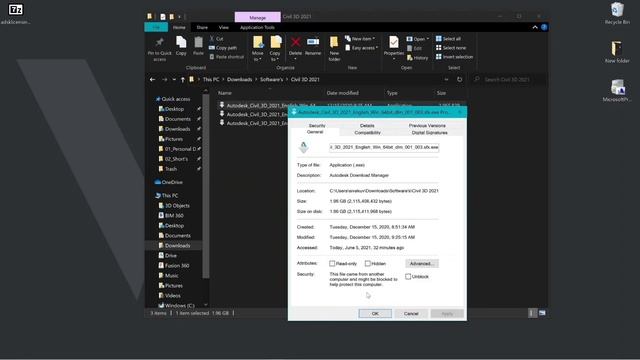This screenshot has width=640, height=360.
Task: Select Quick access in navigation pane
Action: tap(176, 99)
